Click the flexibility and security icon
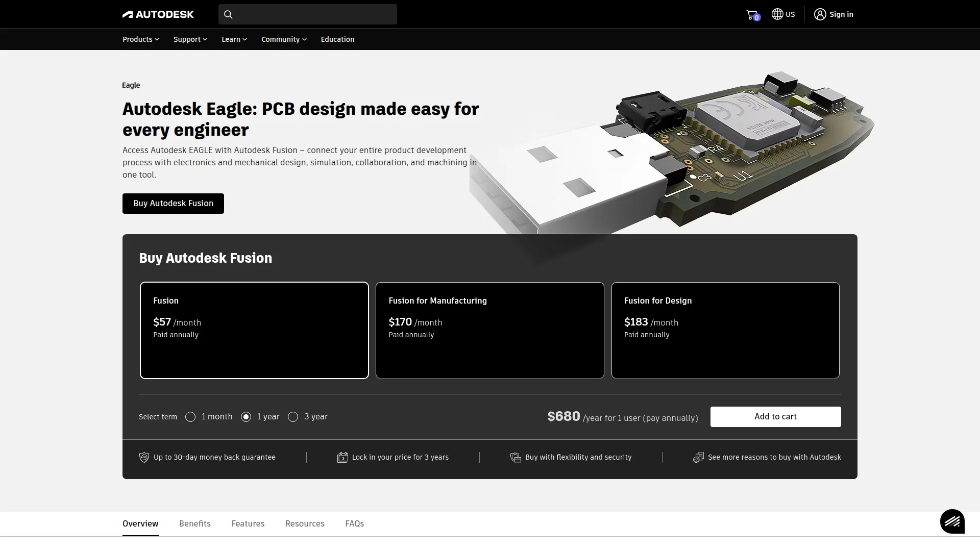Viewport: 980px width, 551px height. (516, 457)
